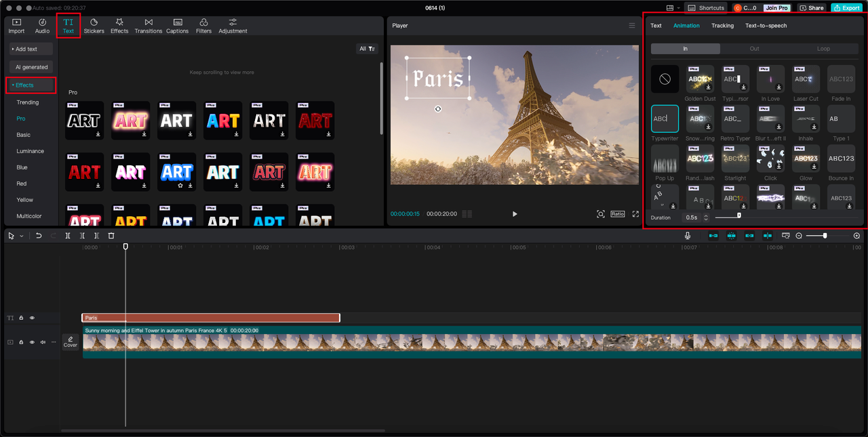Click the Export button
The width and height of the screenshot is (868, 437).
(x=846, y=8)
